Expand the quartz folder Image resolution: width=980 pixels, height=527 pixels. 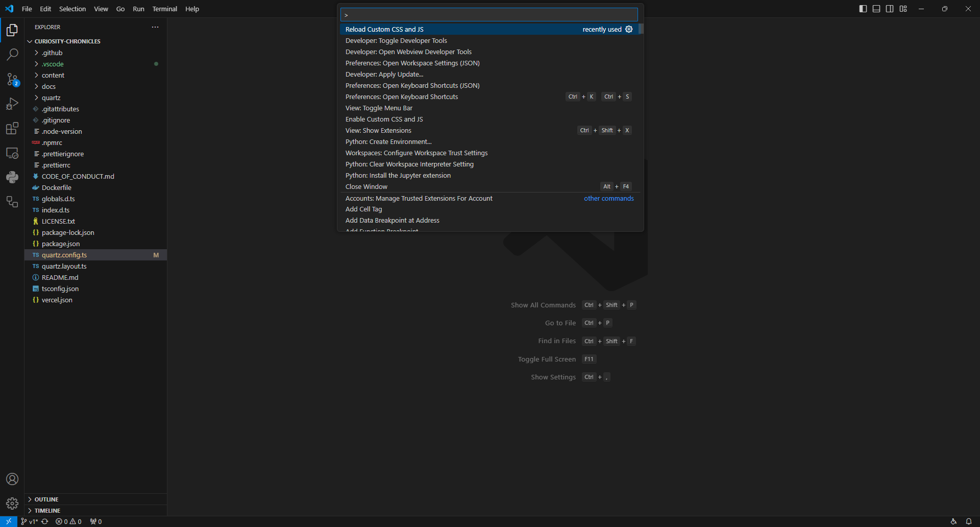(95, 98)
